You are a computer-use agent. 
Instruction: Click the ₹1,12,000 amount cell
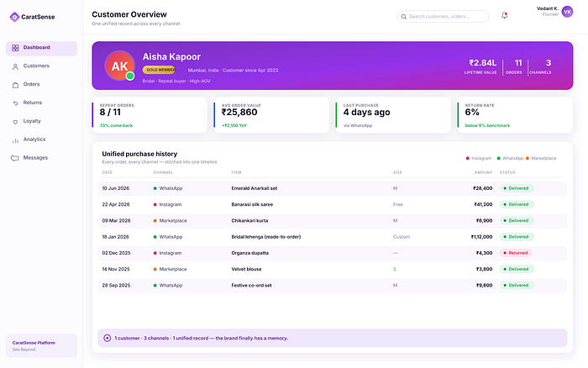pos(482,237)
